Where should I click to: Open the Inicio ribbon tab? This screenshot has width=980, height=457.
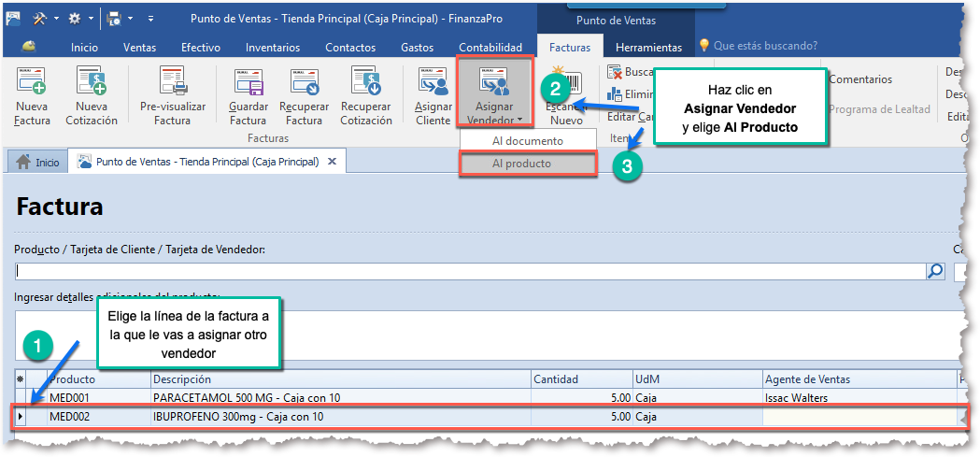click(84, 48)
